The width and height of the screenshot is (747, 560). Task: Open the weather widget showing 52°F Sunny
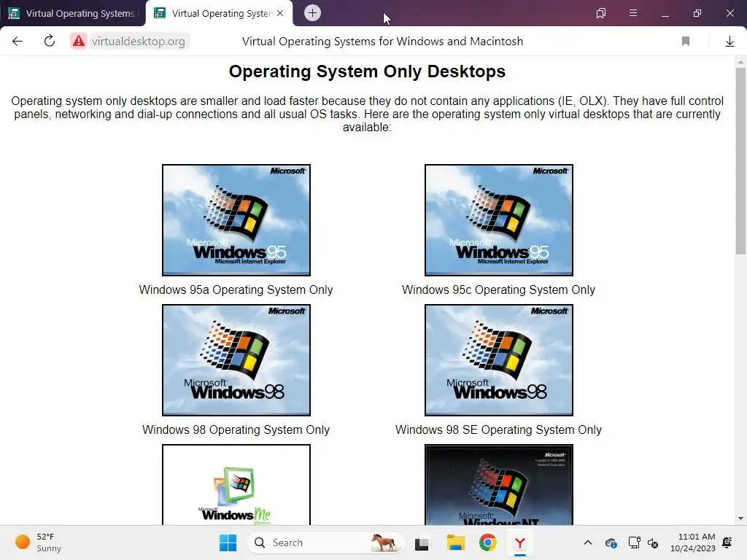(x=38, y=542)
